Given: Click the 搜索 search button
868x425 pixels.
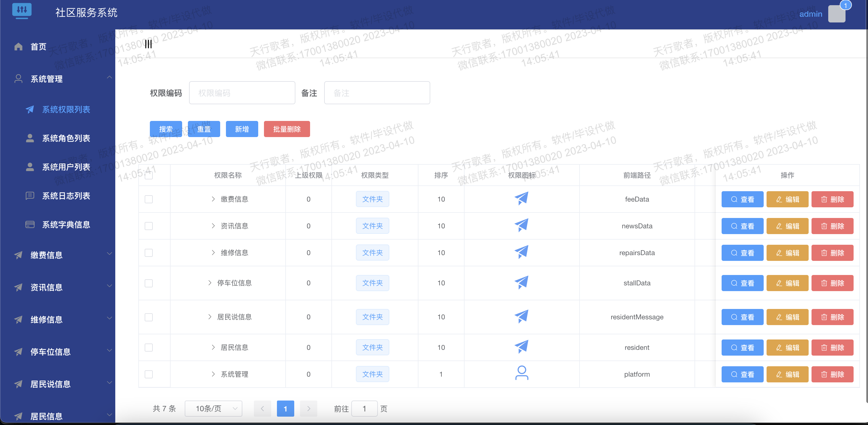Looking at the screenshot, I should click(165, 129).
